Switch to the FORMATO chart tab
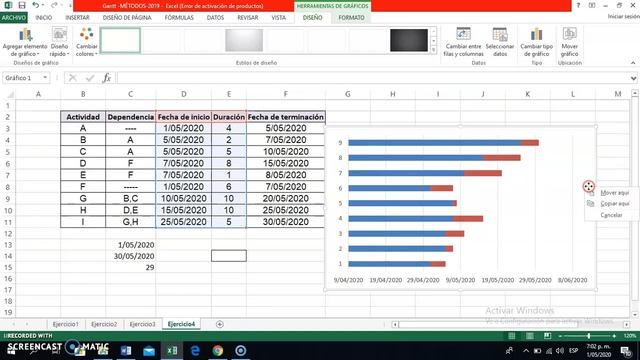 point(351,18)
